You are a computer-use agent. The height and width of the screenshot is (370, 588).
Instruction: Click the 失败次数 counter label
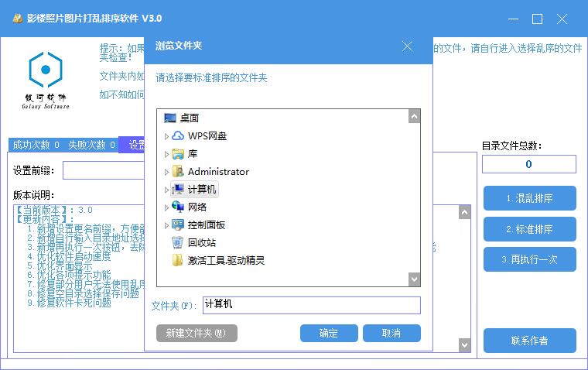(x=91, y=145)
